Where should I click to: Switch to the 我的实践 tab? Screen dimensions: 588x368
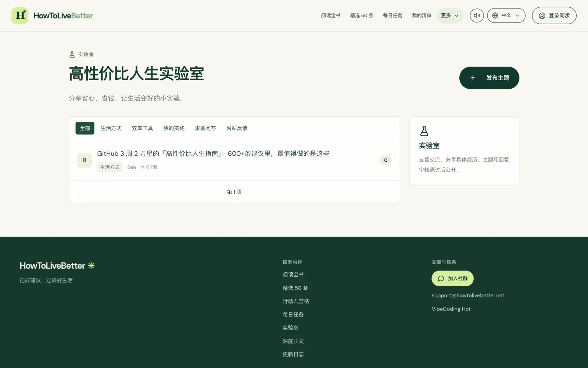[174, 128]
